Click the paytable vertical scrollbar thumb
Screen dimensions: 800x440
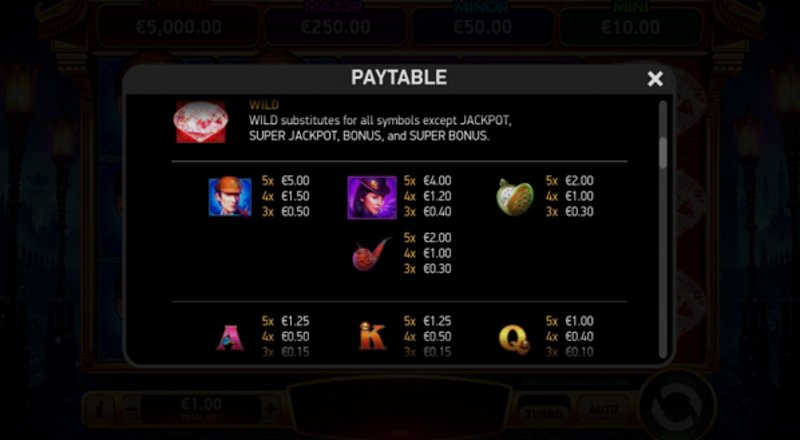coord(663,152)
